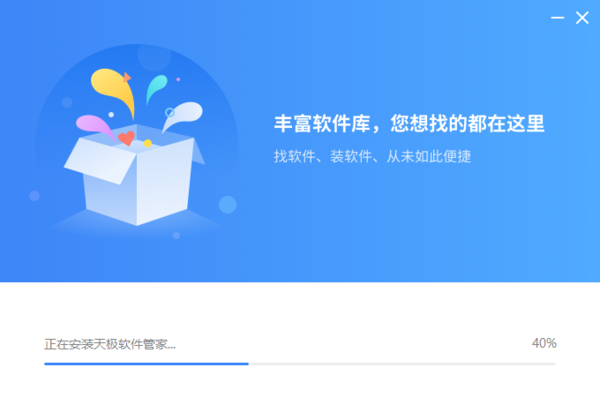
Task: Click the small ring beside white splash
Action: [170, 112]
